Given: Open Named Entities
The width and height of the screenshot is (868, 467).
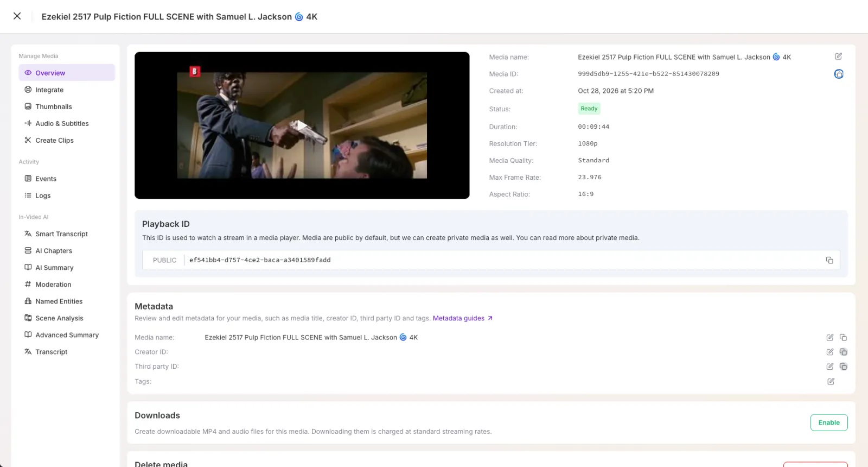Looking at the screenshot, I should (67, 301).
